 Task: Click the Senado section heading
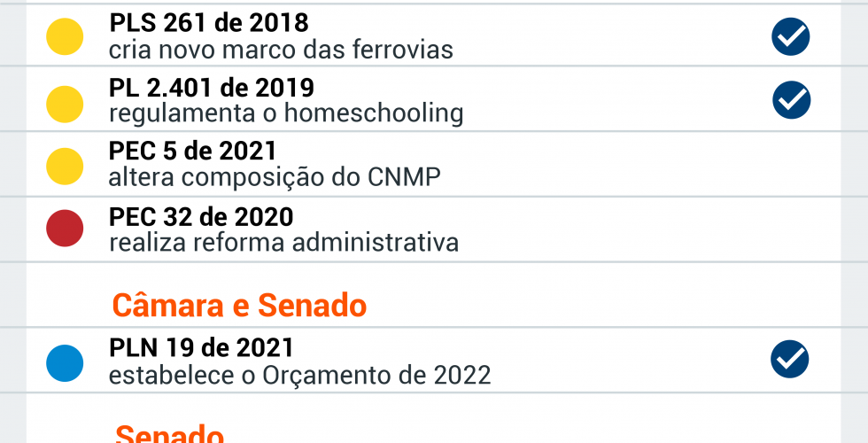point(169,434)
